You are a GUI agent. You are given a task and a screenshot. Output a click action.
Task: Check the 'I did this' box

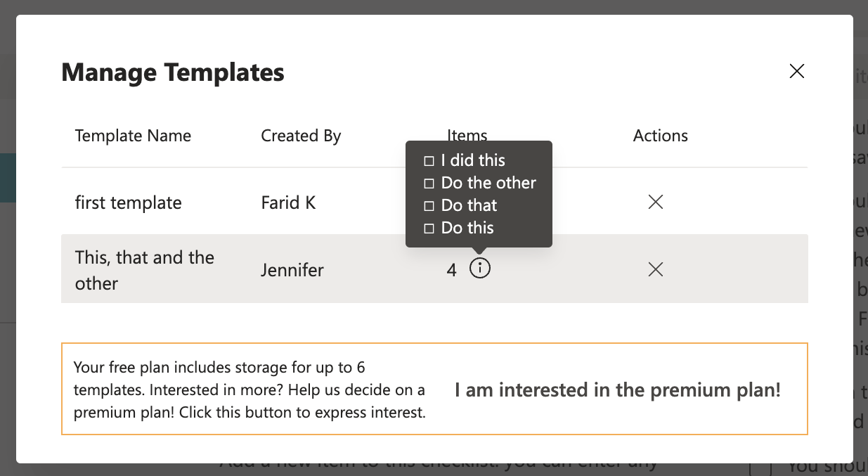[x=429, y=161]
